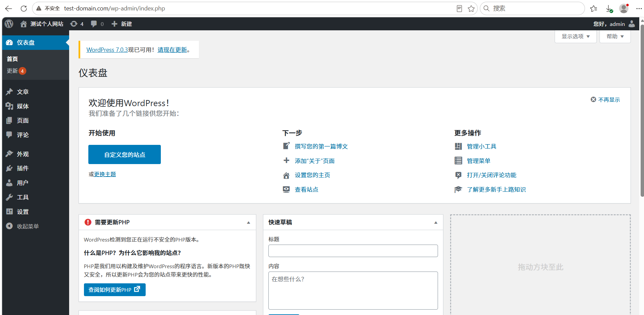Open the browser three-dots menu
The width and height of the screenshot is (644, 315).
pos(639,8)
